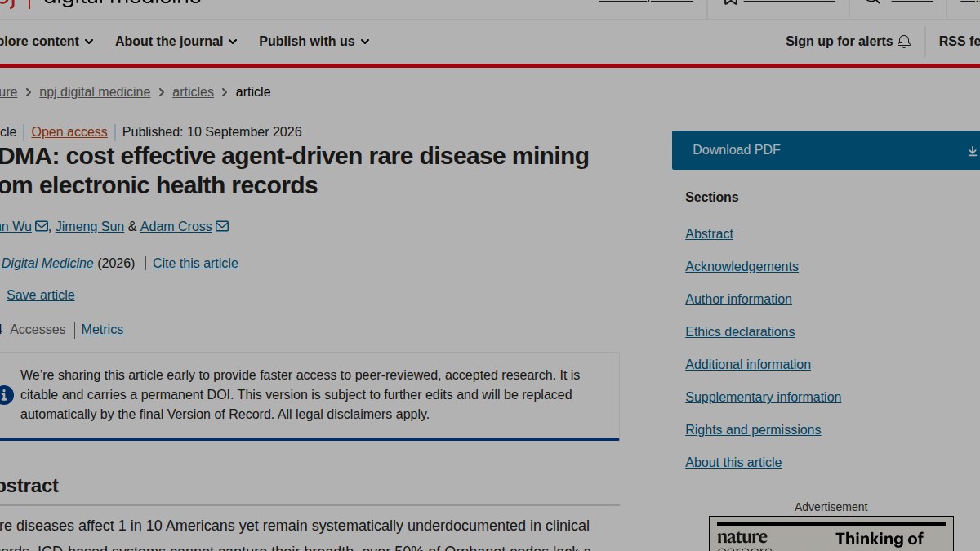
Task: Jump to Acknowledgements in Sections list
Action: click(742, 267)
